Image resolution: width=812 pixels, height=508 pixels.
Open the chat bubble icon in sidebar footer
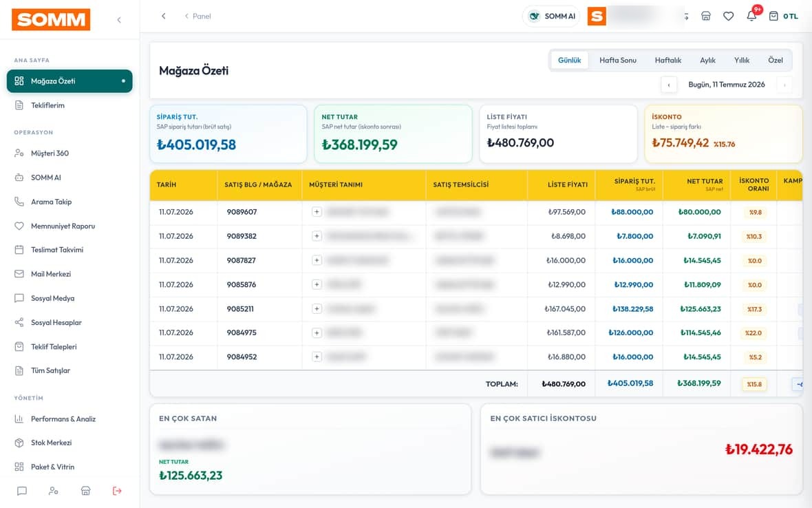(x=22, y=490)
